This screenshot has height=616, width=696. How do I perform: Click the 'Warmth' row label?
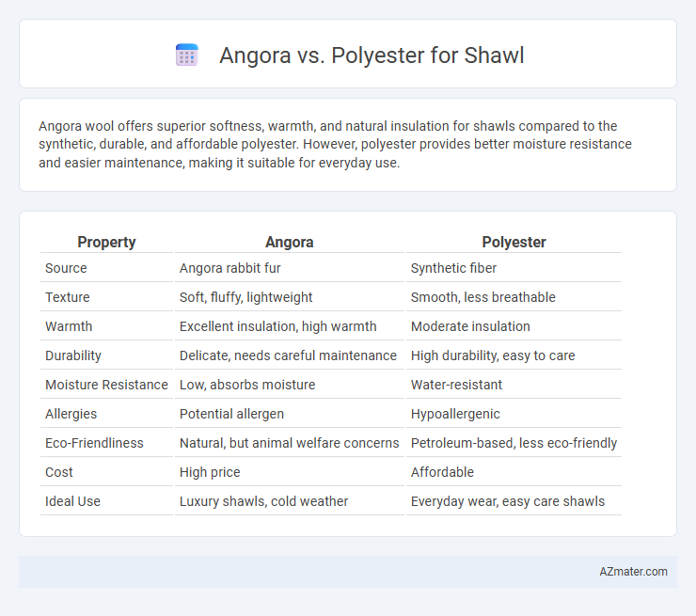(69, 326)
